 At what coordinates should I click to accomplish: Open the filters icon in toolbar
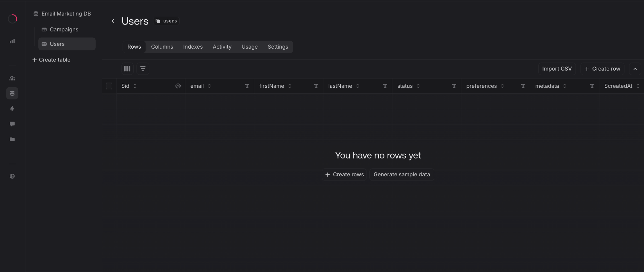(143, 69)
